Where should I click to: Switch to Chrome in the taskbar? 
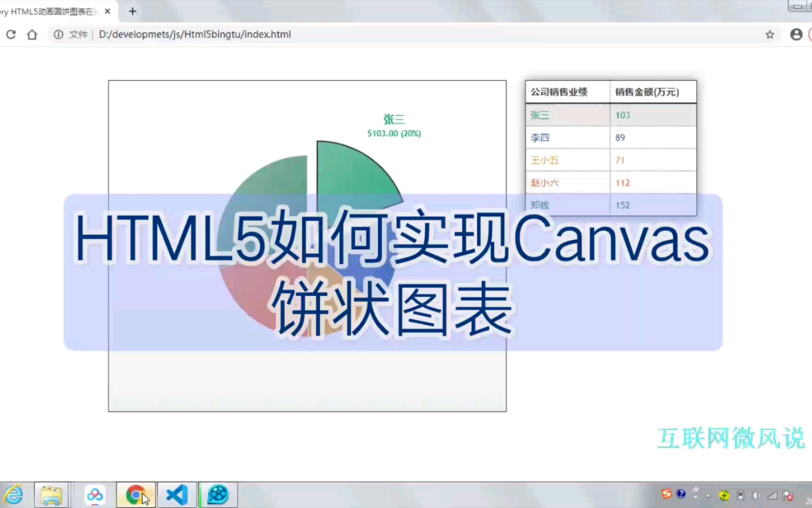[136, 495]
